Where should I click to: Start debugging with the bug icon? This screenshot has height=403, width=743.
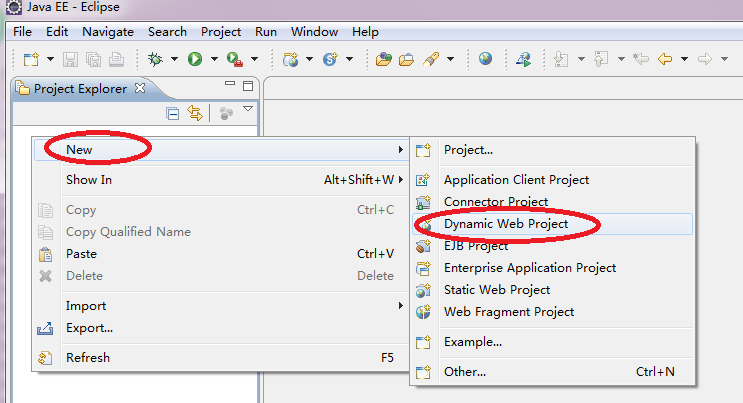pos(155,59)
